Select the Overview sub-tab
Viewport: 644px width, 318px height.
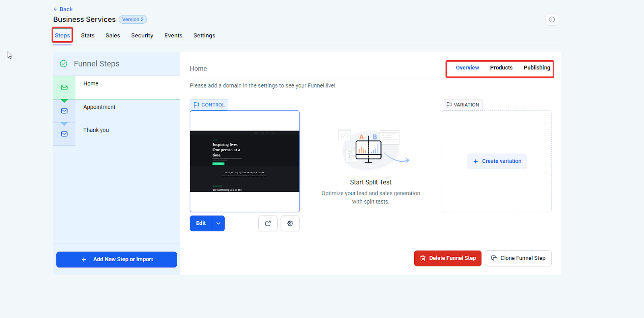point(467,68)
